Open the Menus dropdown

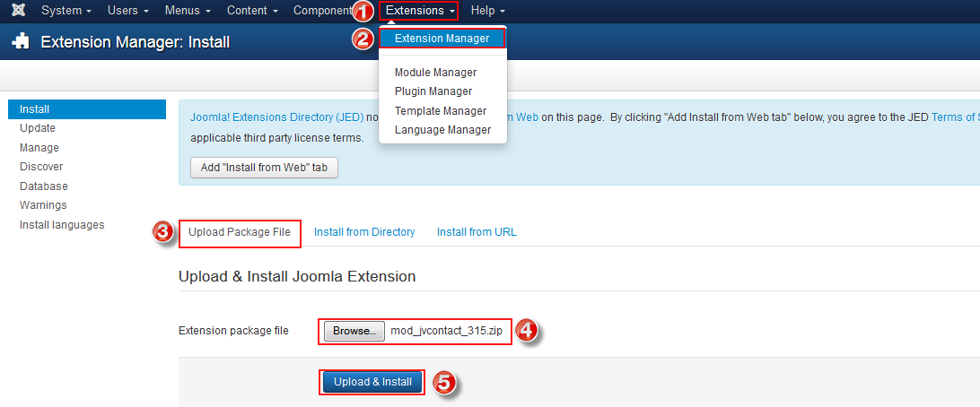(x=188, y=11)
